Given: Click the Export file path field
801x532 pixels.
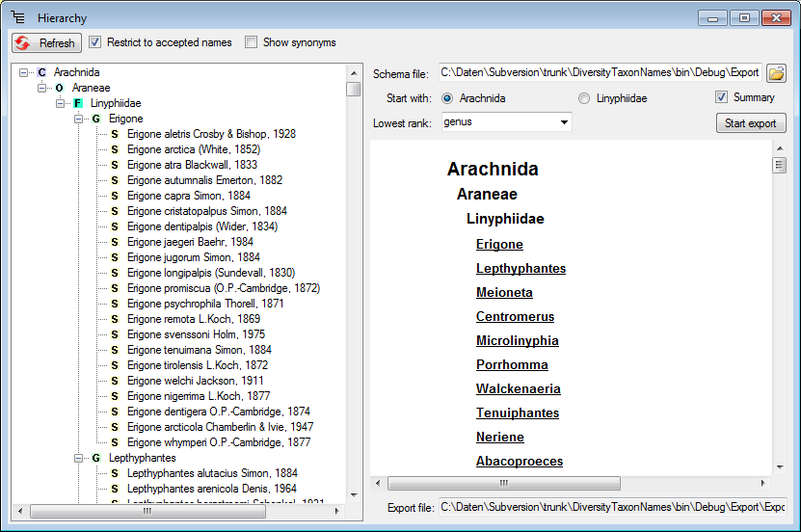Looking at the screenshot, I should tap(612, 506).
